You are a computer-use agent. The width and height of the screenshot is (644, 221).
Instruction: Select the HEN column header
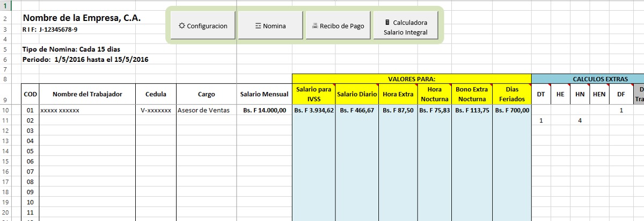coord(599,94)
